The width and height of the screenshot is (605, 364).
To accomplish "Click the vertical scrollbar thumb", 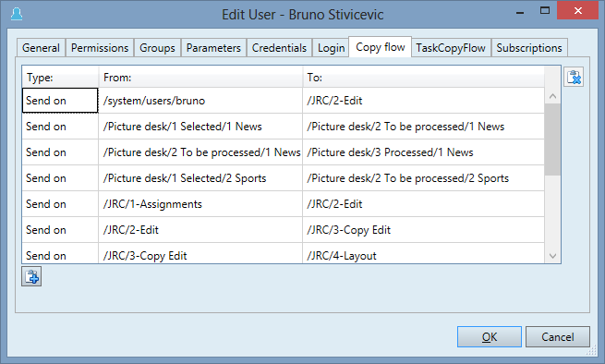I will (552, 140).
